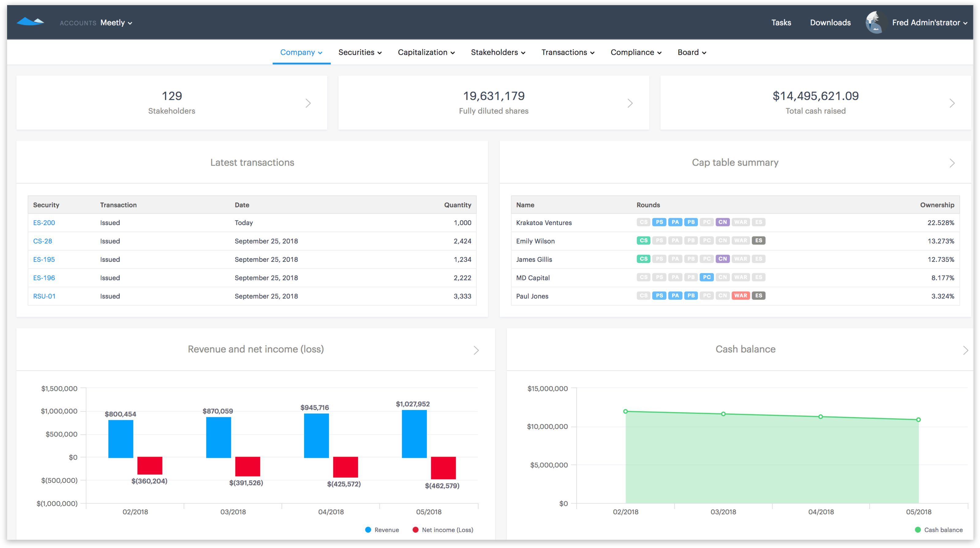Open the Fully diluted shares summary card

coord(493,102)
